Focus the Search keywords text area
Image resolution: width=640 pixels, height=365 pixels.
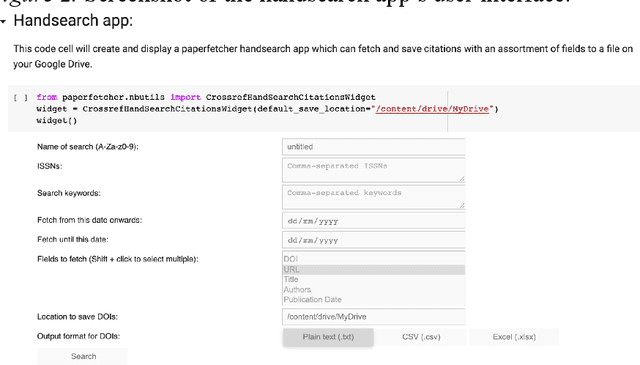coord(373,197)
